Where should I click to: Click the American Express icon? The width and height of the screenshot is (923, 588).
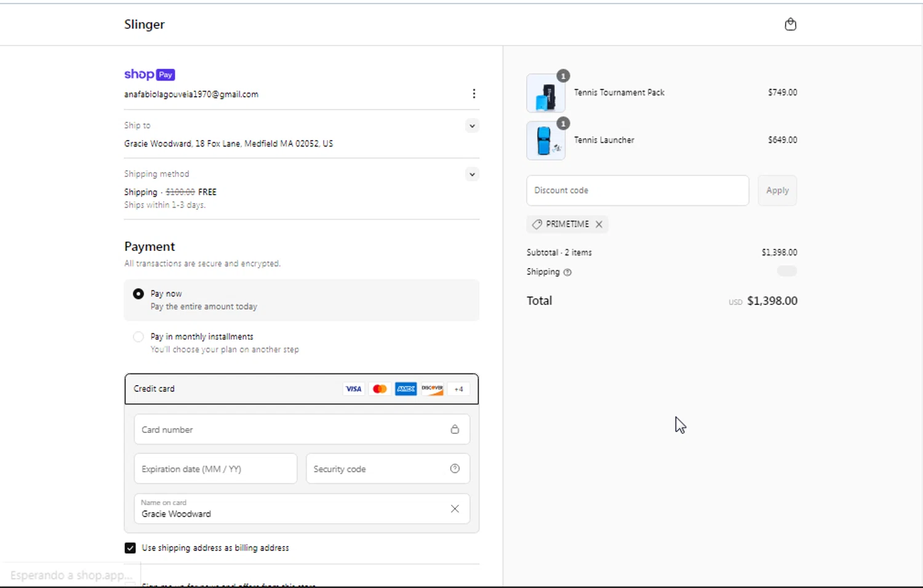click(406, 389)
